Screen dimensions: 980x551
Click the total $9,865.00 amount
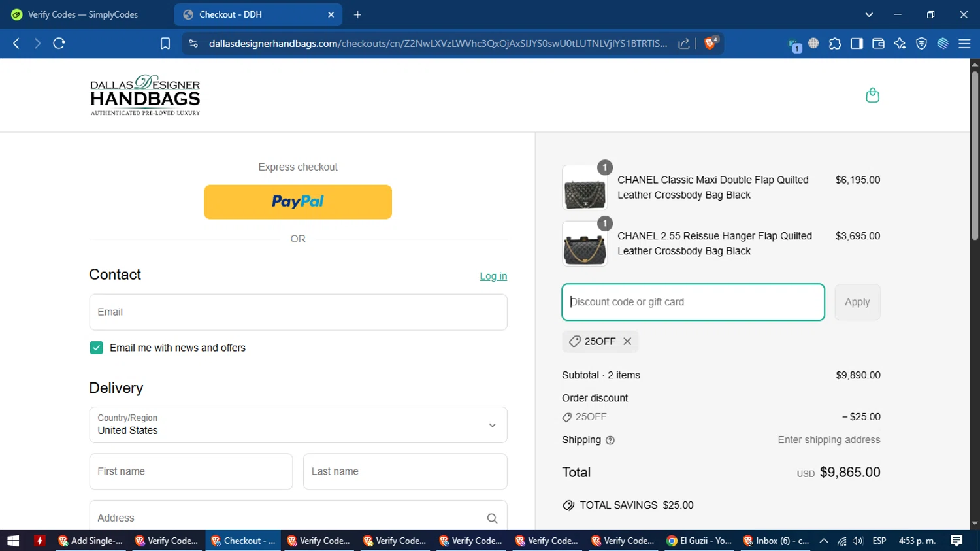(850, 473)
